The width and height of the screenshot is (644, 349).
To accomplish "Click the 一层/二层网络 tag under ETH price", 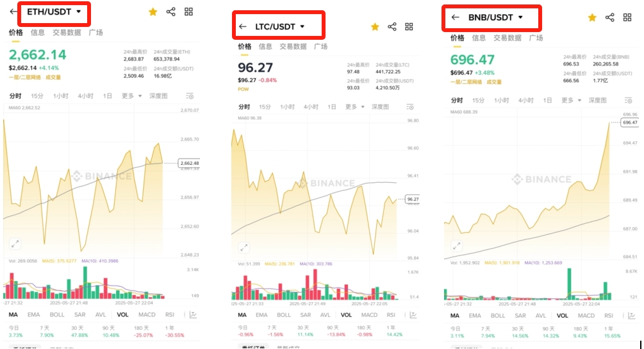I will point(24,77).
